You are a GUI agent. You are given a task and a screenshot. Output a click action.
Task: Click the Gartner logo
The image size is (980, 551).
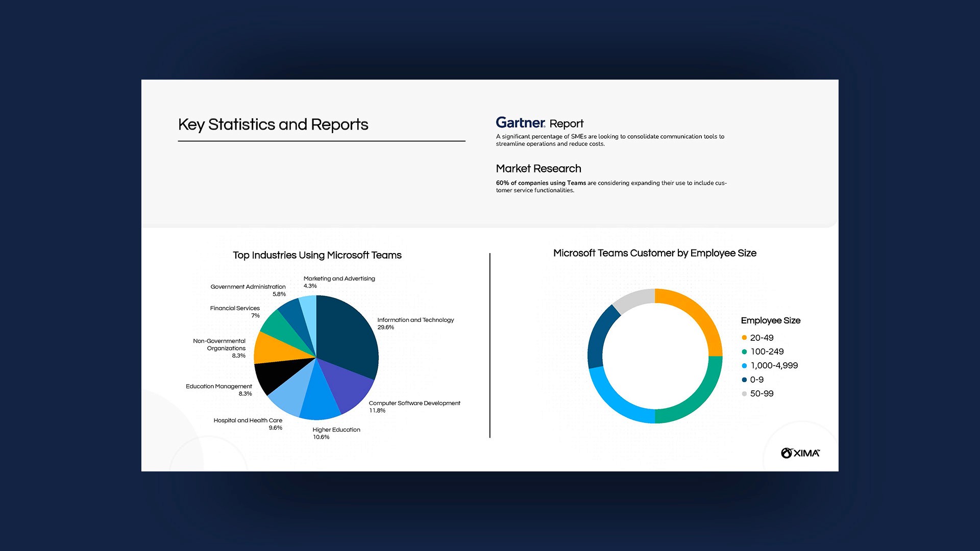click(x=520, y=123)
